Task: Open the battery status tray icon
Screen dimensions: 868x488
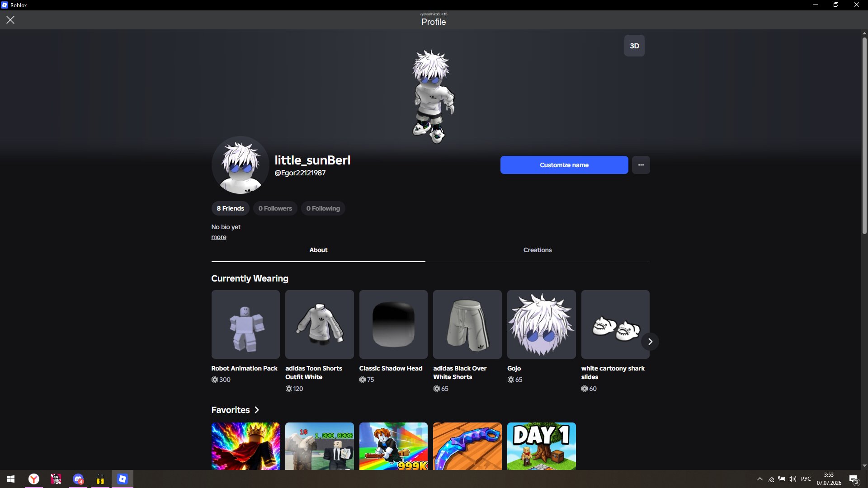Action: (x=782, y=479)
